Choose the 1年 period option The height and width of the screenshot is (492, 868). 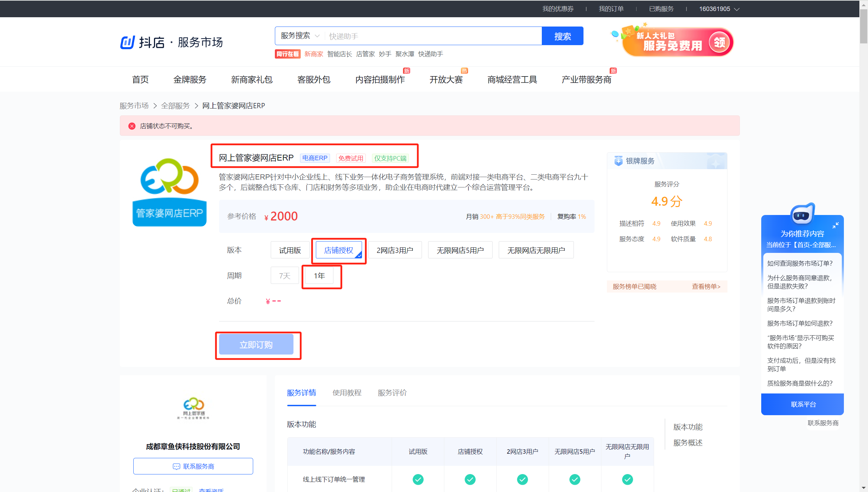click(319, 276)
